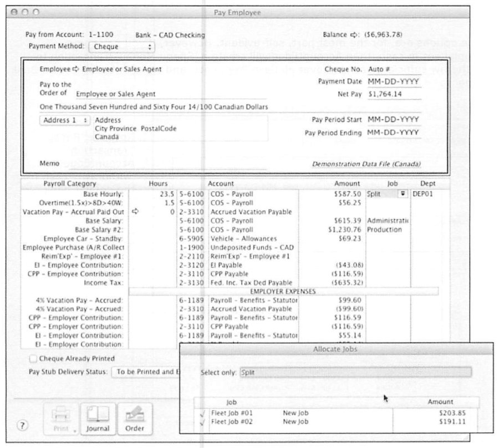This screenshot has height=448, width=499.
Task: Click Employee Car Standby amount $69.23
Action: tap(350, 238)
